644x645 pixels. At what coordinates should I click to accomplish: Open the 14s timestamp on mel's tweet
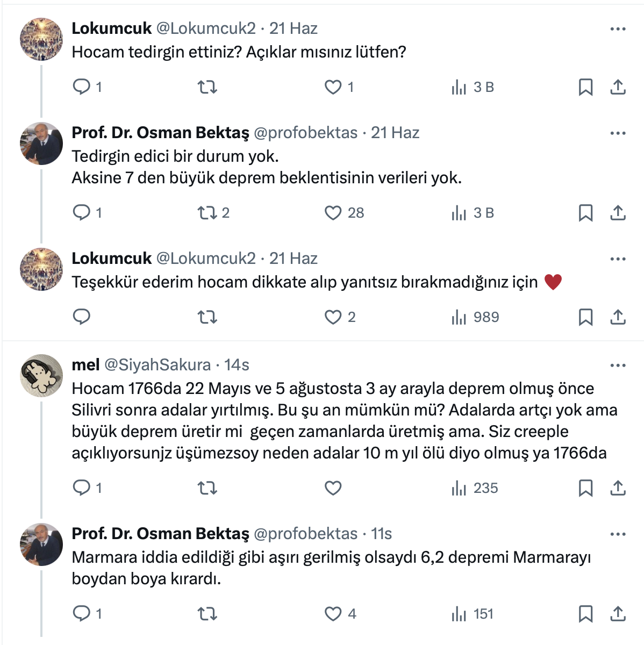[x=237, y=365]
